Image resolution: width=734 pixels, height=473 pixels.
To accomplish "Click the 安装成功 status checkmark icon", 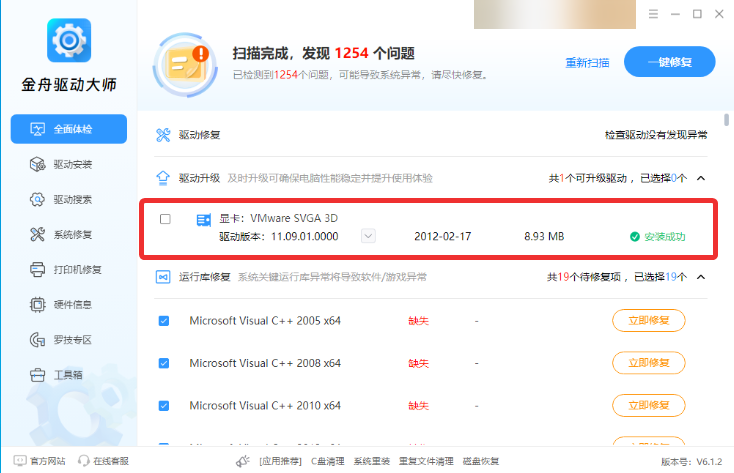I will click(635, 236).
